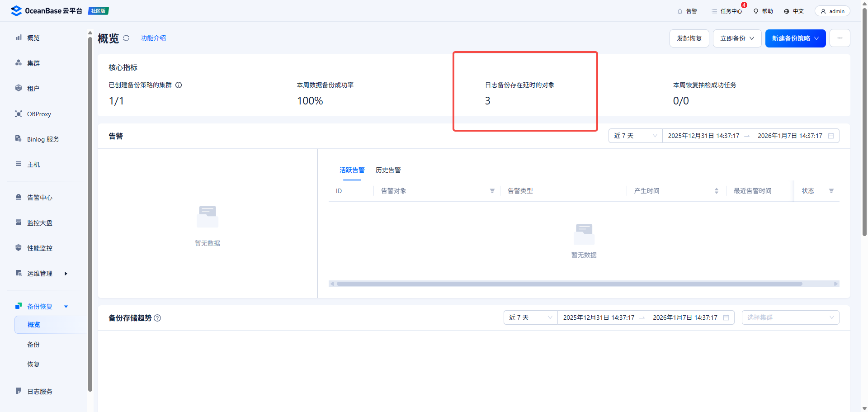The height and width of the screenshot is (412, 868).
Task: Open the 功能介绍 link
Action: (153, 38)
